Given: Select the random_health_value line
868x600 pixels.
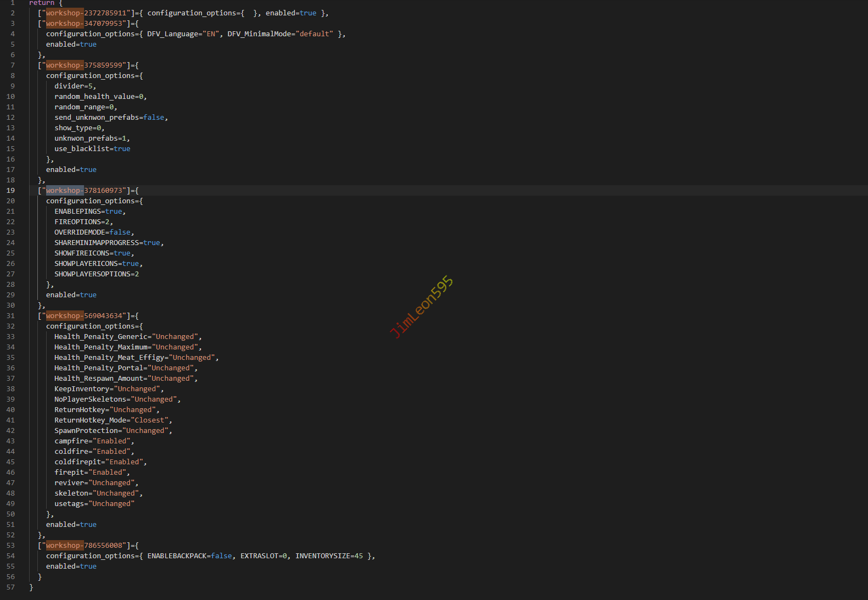Looking at the screenshot, I should click(100, 97).
